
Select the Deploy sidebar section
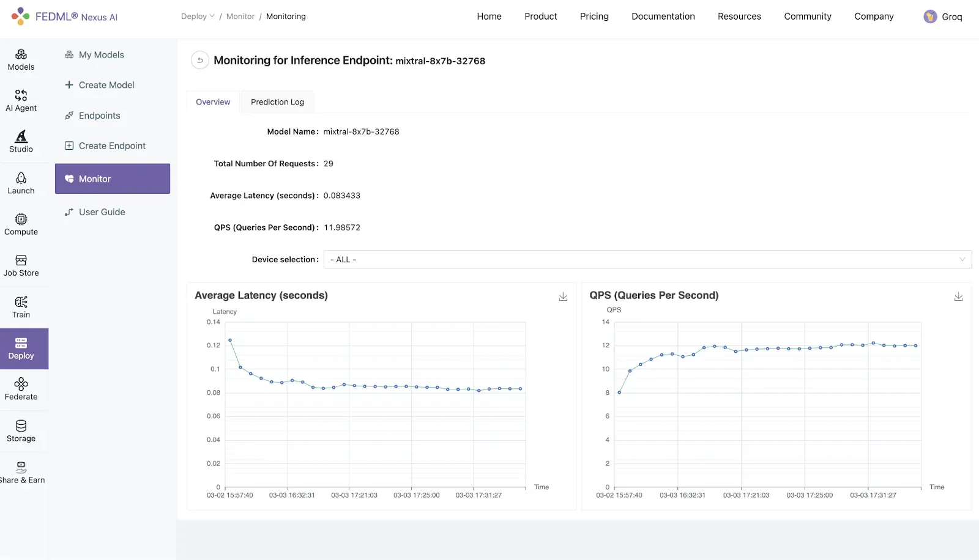(24, 348)
